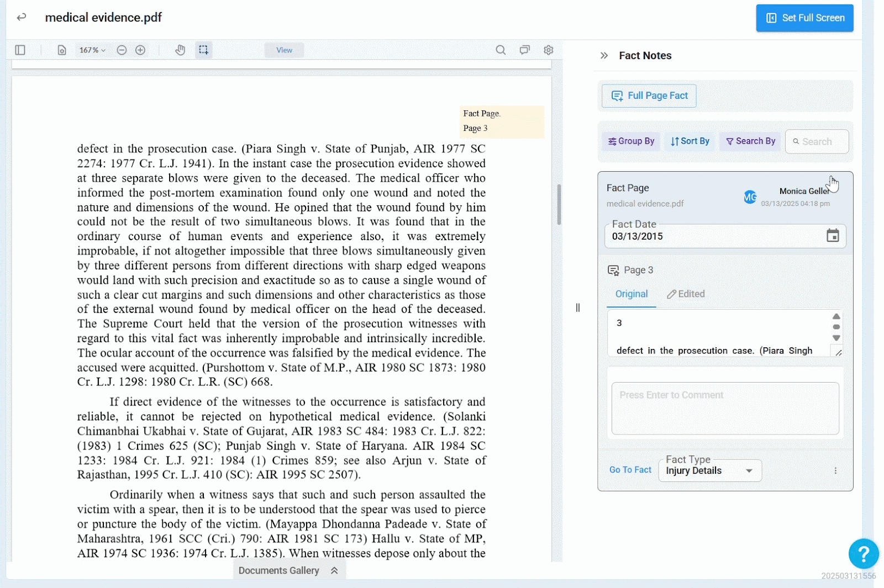Viewport: 884px width, 588px height.
Task: Open the help question mark button
Action: [x=864, y=554]
